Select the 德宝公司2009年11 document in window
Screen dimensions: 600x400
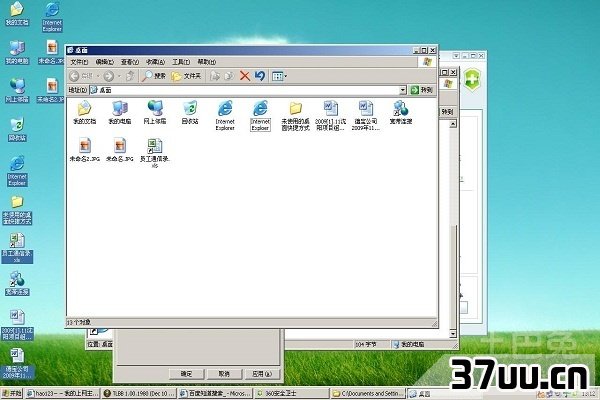[366, 116]
